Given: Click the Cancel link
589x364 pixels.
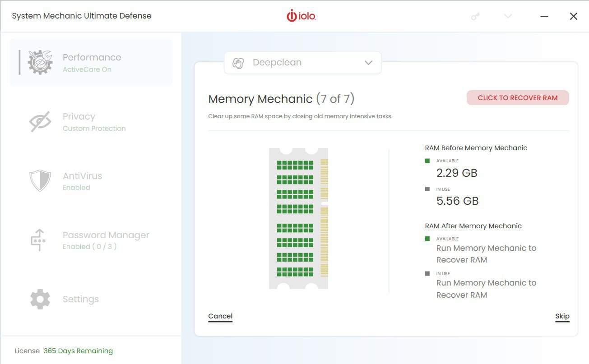Looking at the screenshot, I should pyautogui.click(x=220, y=316).
